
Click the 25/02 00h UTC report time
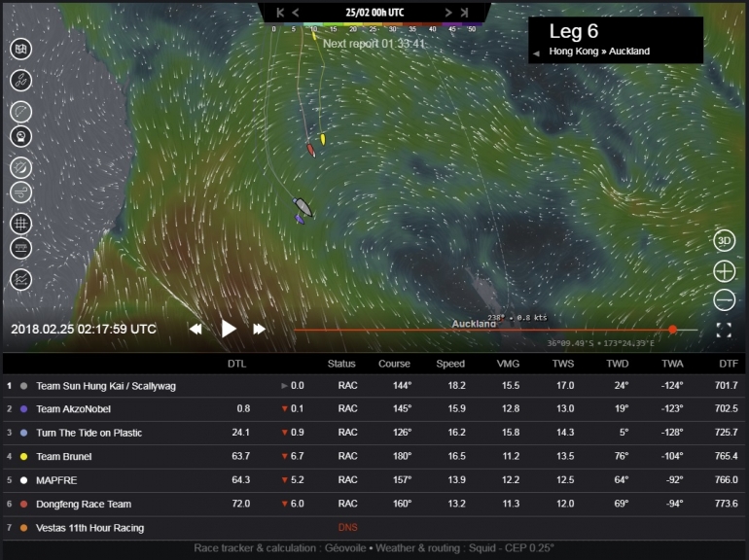[374, 13]
